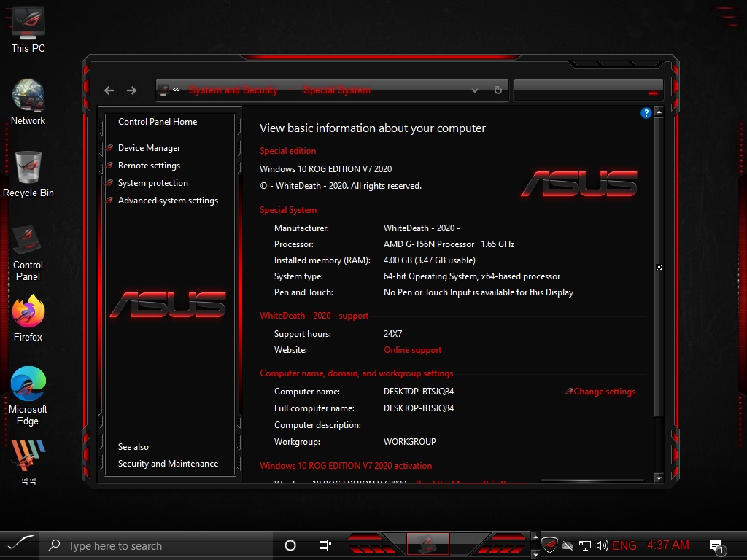Click the scrollbar up arrow in System window

click(x=659, y=112)
